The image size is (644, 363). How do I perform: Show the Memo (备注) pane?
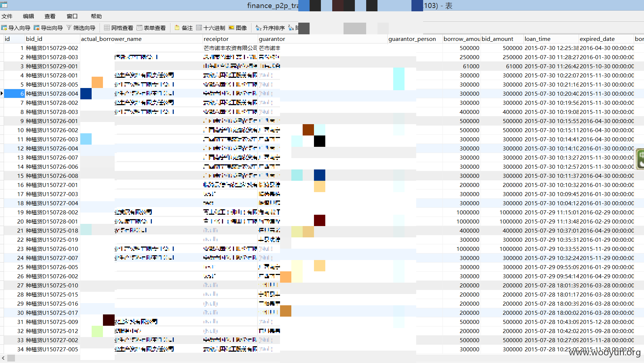pyautogui.click(x=184, y=28)
